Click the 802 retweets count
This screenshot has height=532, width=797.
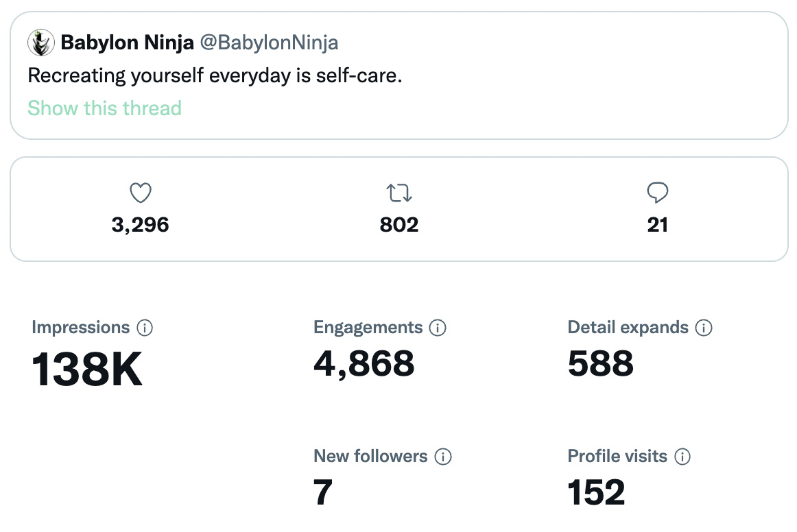coord(399,225)
